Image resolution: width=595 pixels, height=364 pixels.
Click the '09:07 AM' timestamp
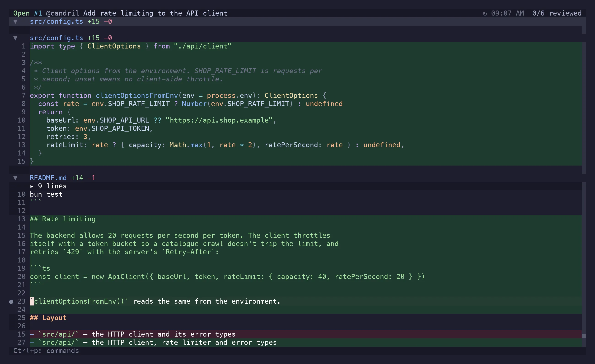(x=507, y=13)
